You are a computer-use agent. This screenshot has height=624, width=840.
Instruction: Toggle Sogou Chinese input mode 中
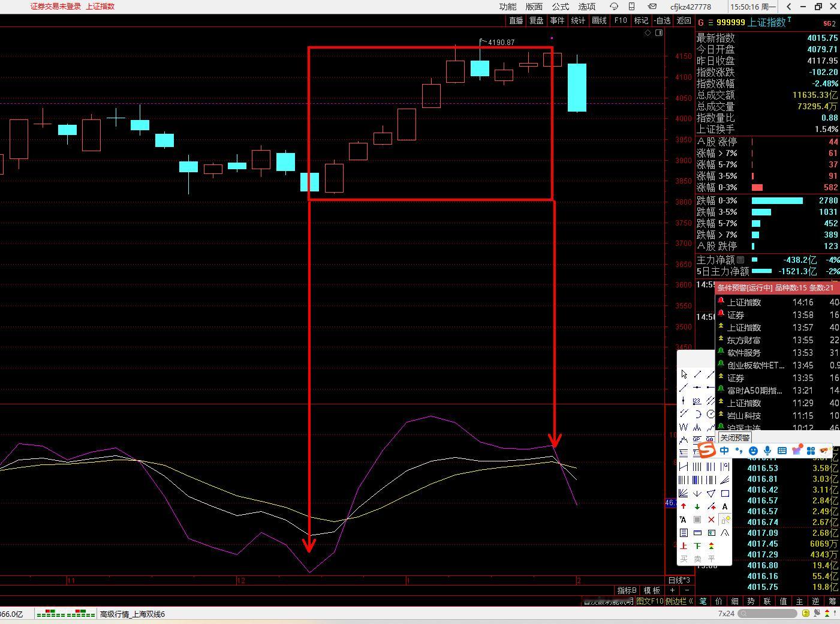(x=724, y=451)
